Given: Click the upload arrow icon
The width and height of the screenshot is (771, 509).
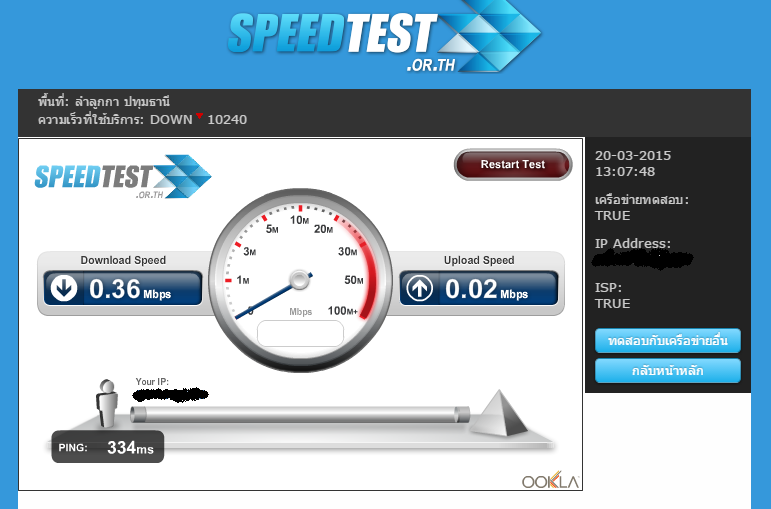Looking at the screenshot, I should (x=419, y=288).
